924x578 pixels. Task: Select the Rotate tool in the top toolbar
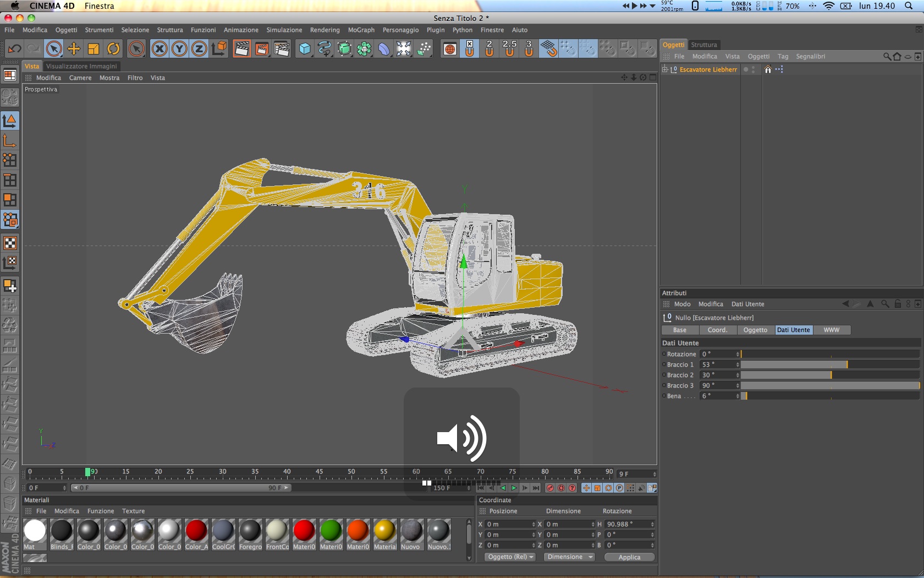click(x=113, y=49)
